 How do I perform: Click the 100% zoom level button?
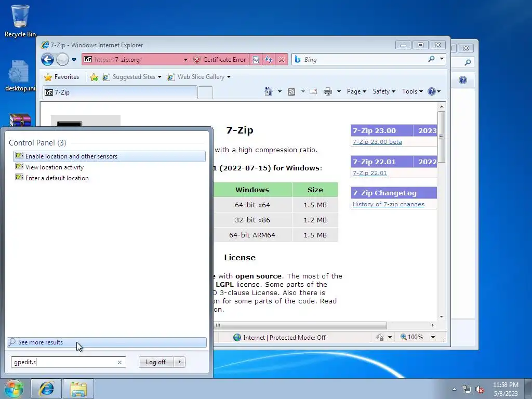pos(412,337)
